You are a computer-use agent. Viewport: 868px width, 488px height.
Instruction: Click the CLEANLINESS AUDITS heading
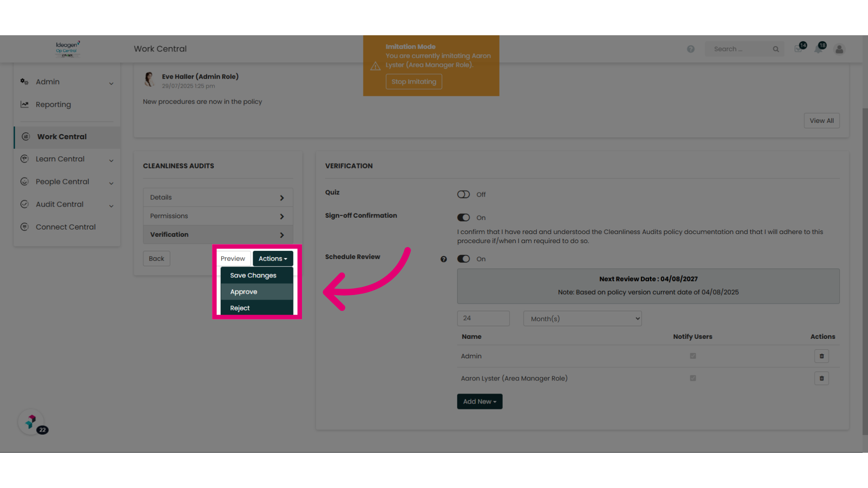[179, 166]
